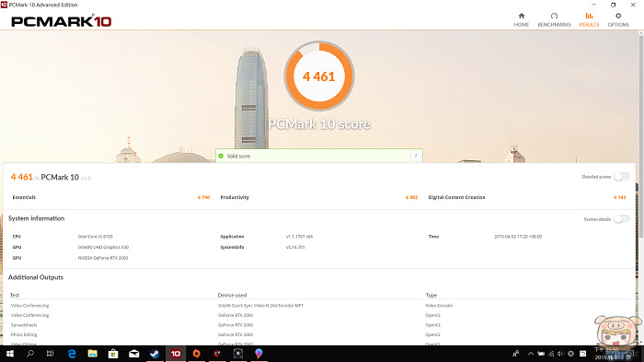Enable the Detailed scores toggle

click(x=621, y=177)
